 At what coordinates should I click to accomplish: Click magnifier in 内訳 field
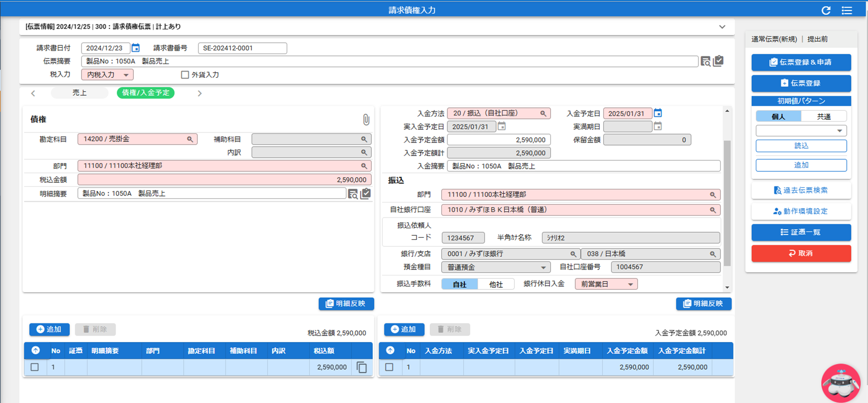point(364,152)
